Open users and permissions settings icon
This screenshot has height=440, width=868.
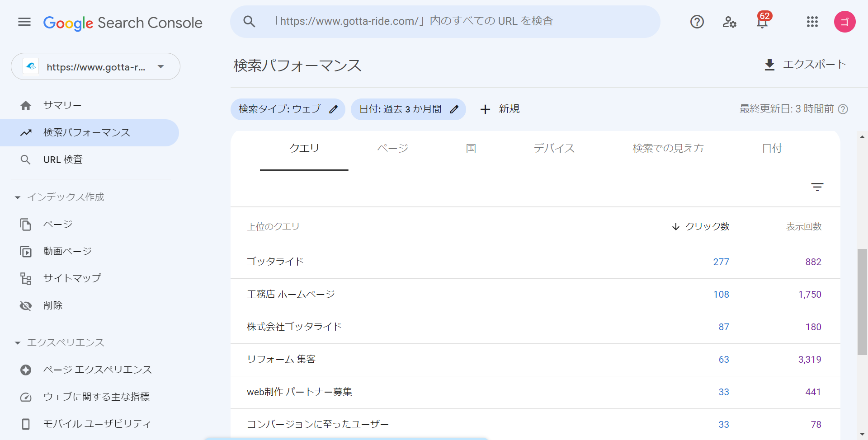pos(729,22)
